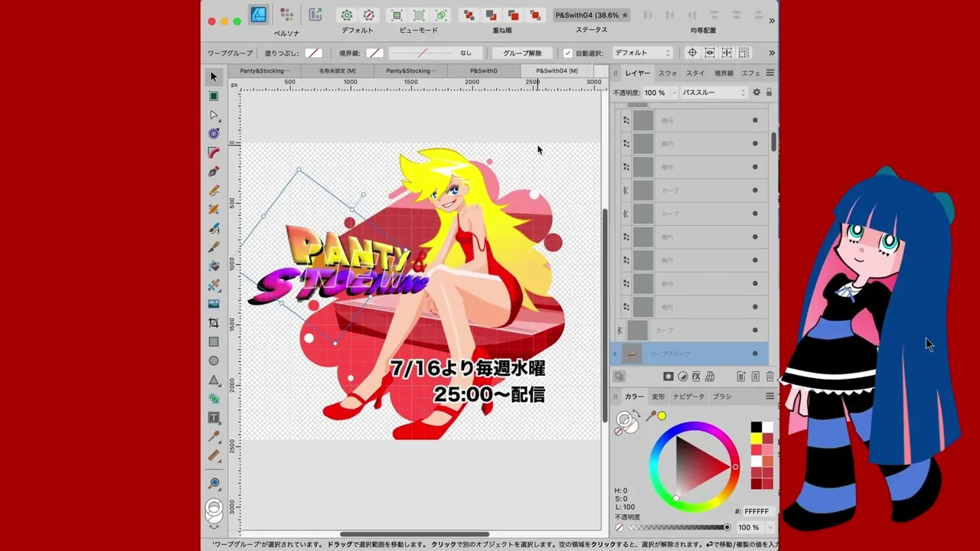Viewport: 980px width, 551px height.
Task: Open the ナビゲータ panel tab
Action: (688, 396)
